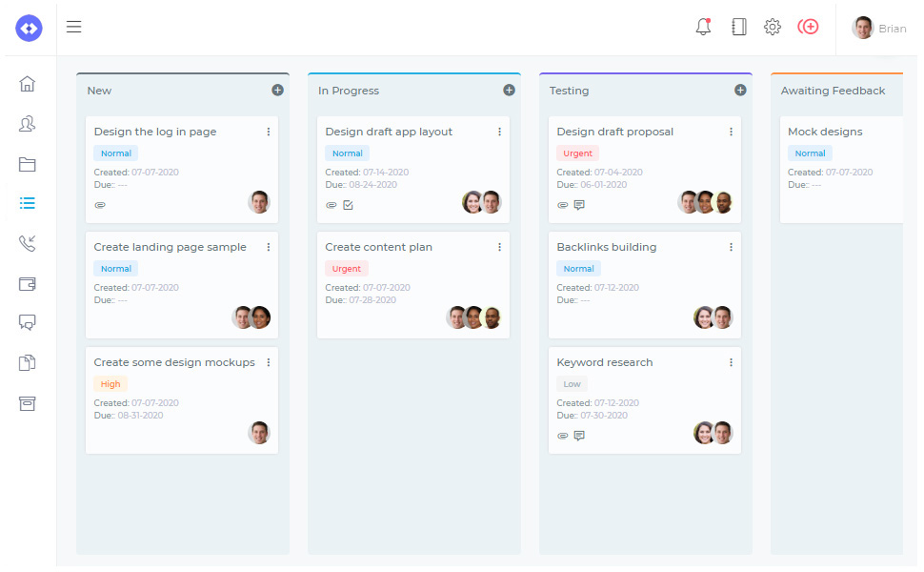Open options for Design the log in page
Screen dimensions: 924x572
tap(268, 132)
